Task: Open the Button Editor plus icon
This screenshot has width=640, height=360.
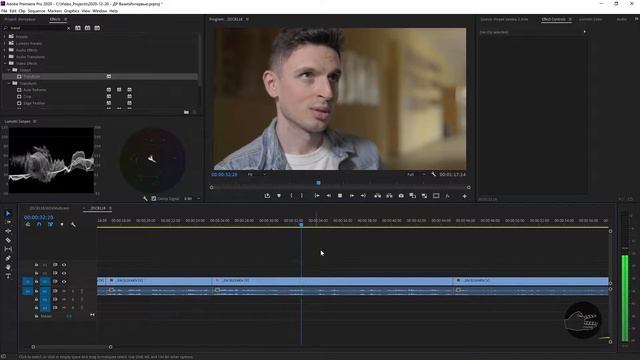Action: (x=464, y=196)
